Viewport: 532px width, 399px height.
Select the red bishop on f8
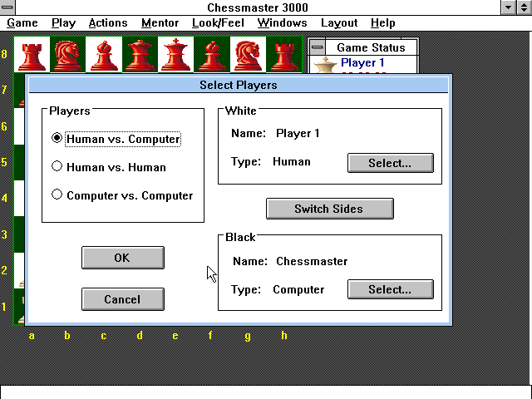pos(212,56)
